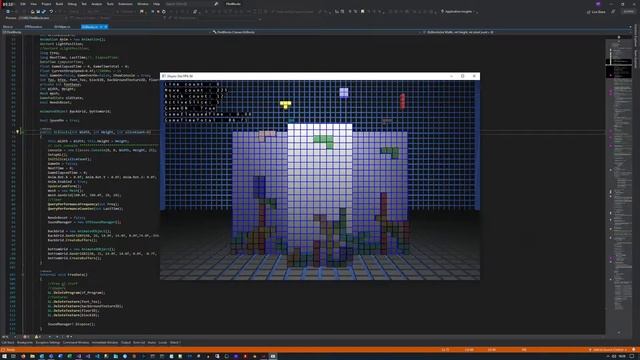Viewport: 640px width, 360px height.
Task: Open notifications bell in status bar
Action: point(634,350)
